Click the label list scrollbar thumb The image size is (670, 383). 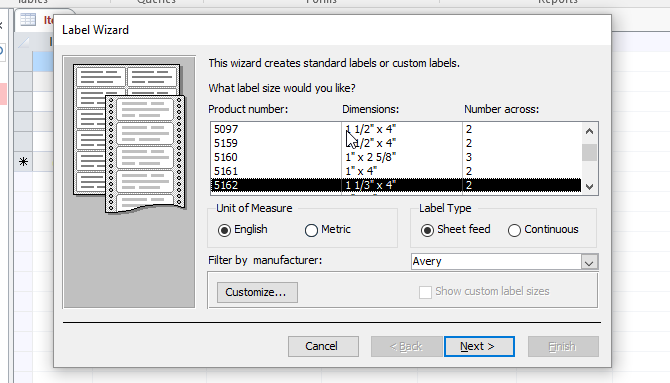(589, 153)
